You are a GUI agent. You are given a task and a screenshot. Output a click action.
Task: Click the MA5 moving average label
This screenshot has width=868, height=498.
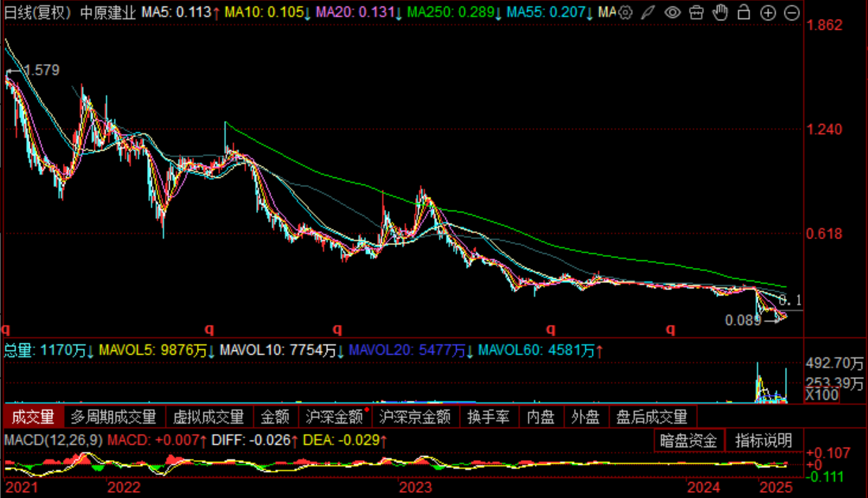pos(168,13)
